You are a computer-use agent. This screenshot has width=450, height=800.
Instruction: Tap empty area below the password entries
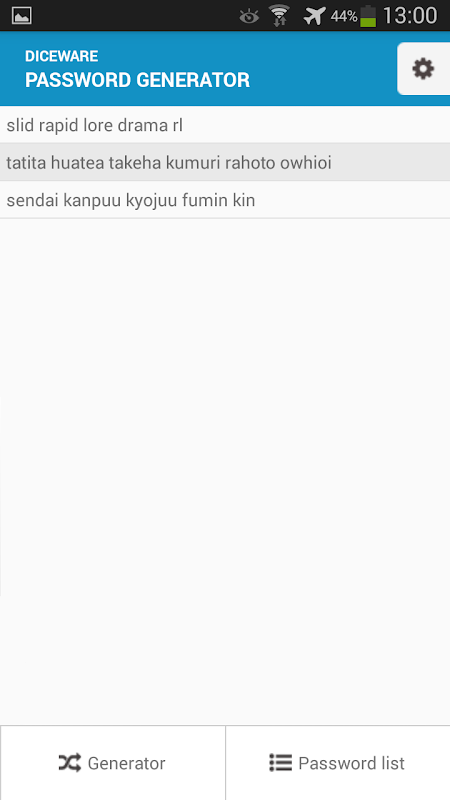tap(225, 469)
